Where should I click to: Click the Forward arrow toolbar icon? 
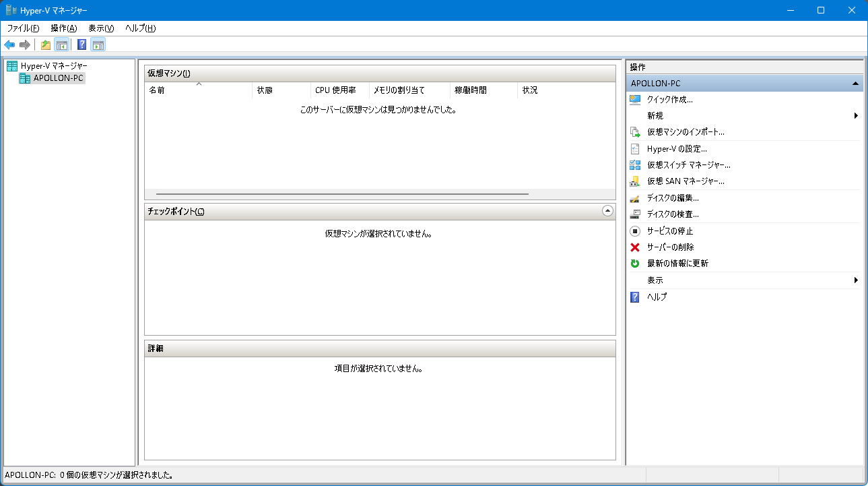pos(25,45)
